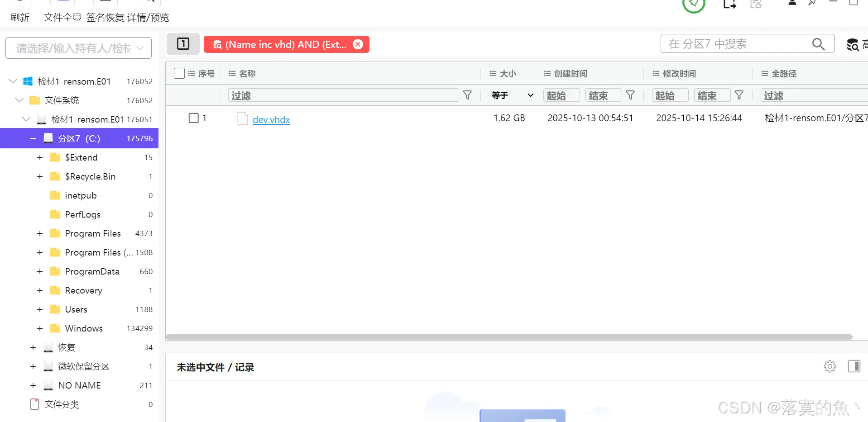Open the 修改时间 column menu icon
Viewport: 868px width, 422px height.
[656, 73]
